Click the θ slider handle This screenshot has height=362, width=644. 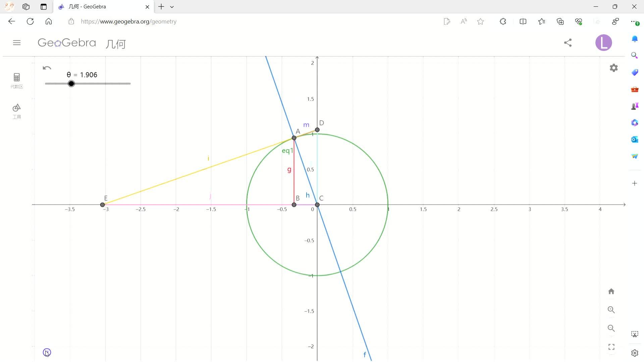(71, 83)
